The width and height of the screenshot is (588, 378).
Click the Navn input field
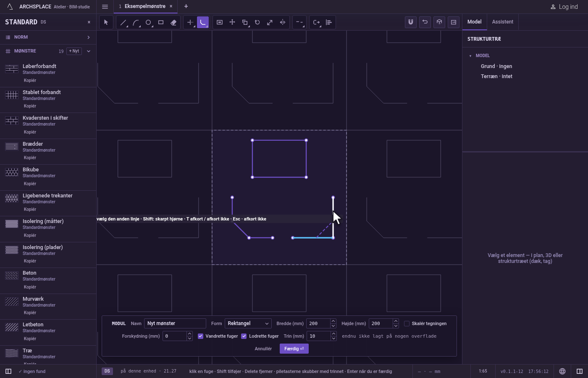pos(175,323)
